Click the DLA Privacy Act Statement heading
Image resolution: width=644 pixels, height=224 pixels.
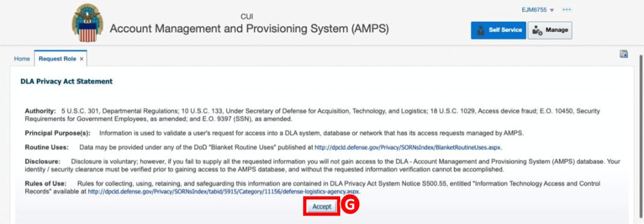coord(66,82)
